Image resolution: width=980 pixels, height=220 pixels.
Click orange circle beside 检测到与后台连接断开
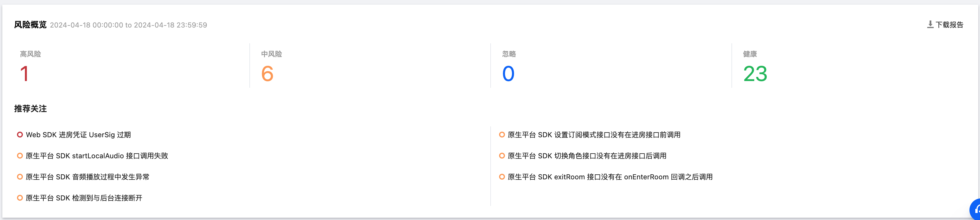point(20,198)
